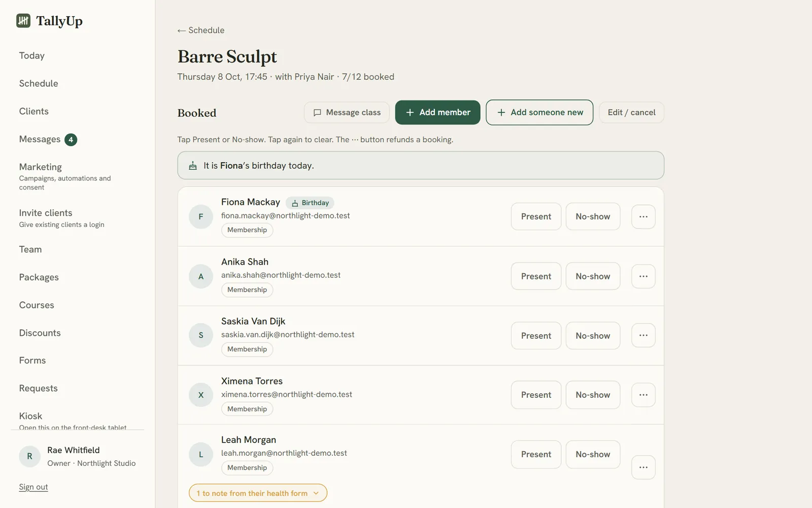The height and width of the screenshot is (508, 812).
Task: Mark Leah Morgan as Present
Action: point(536,454)
